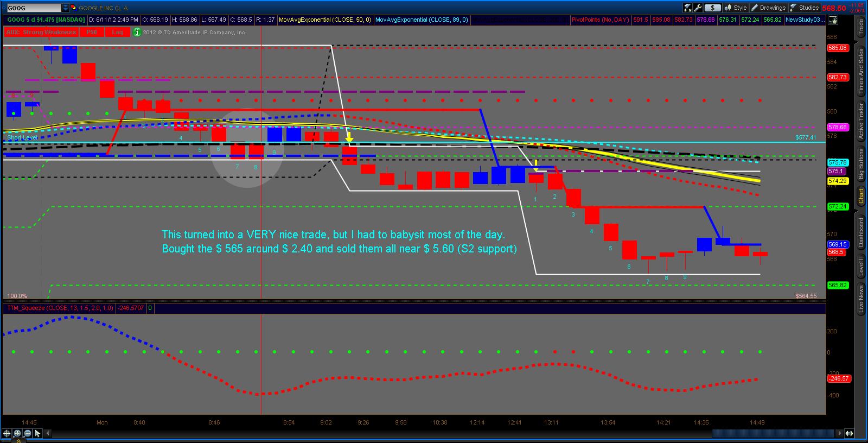Screen dimensions: 868x443
Task: Open the symbol dropdown arrow next to GOOG
Action: coord(66,8)
